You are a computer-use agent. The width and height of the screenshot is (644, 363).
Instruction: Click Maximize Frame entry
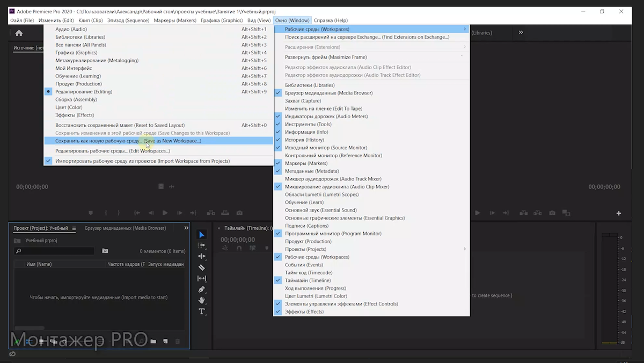pyautogui.click(x=371, y=57)
